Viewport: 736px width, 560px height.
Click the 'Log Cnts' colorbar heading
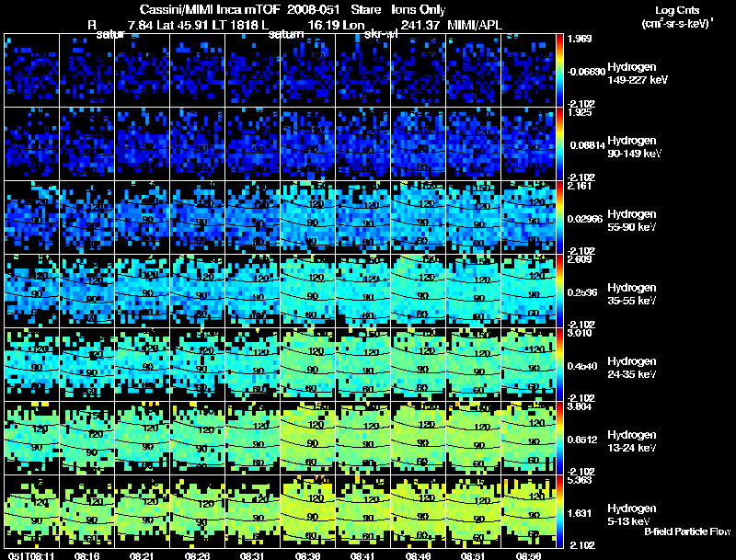pyautogui.click(x=677, y=10)
